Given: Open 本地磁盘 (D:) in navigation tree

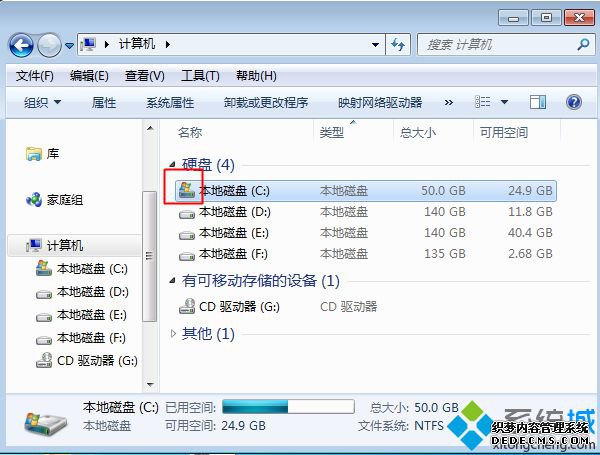Looking at the screenshot, I should pyautogui.click(x=92, y=292).
